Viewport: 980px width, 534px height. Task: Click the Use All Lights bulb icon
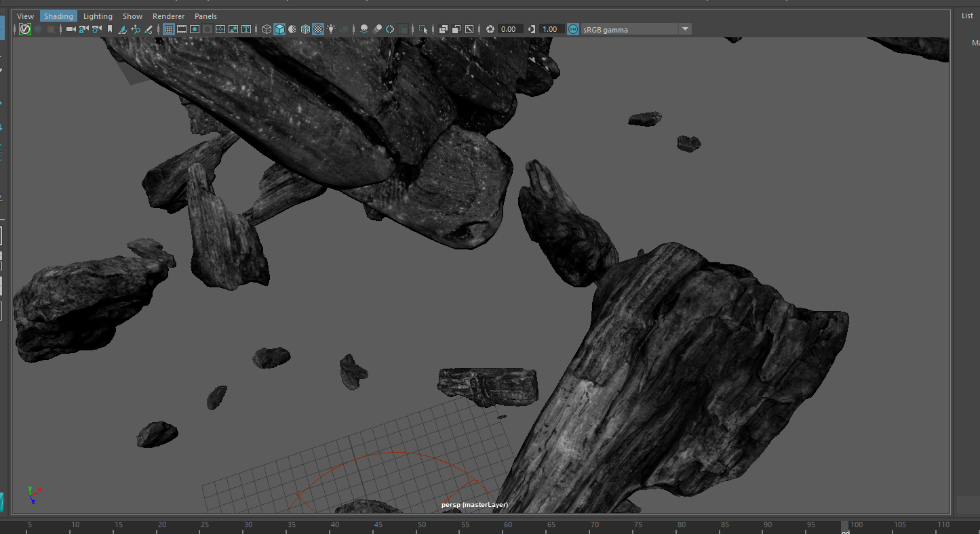[331, 29]
